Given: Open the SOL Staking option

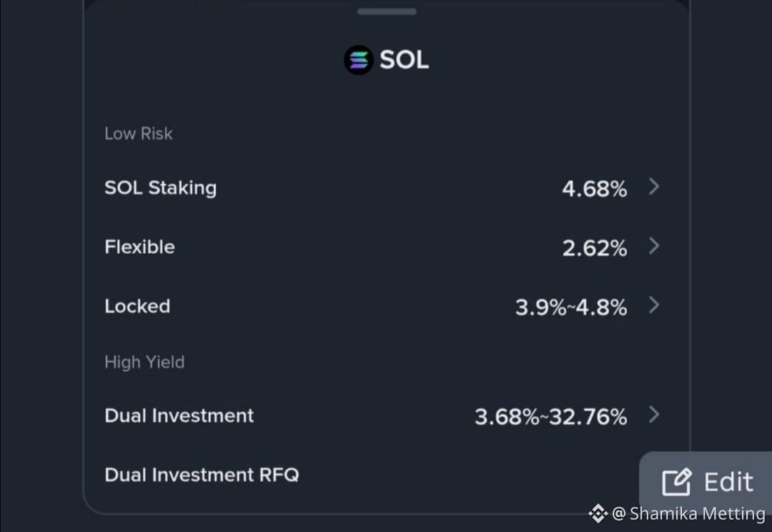Looking at the screenshot, I should pos(387,187).
